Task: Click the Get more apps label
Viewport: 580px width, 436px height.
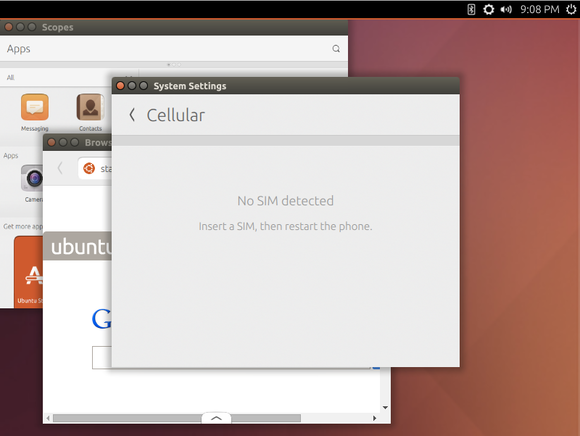Action: tap(23, 226)
